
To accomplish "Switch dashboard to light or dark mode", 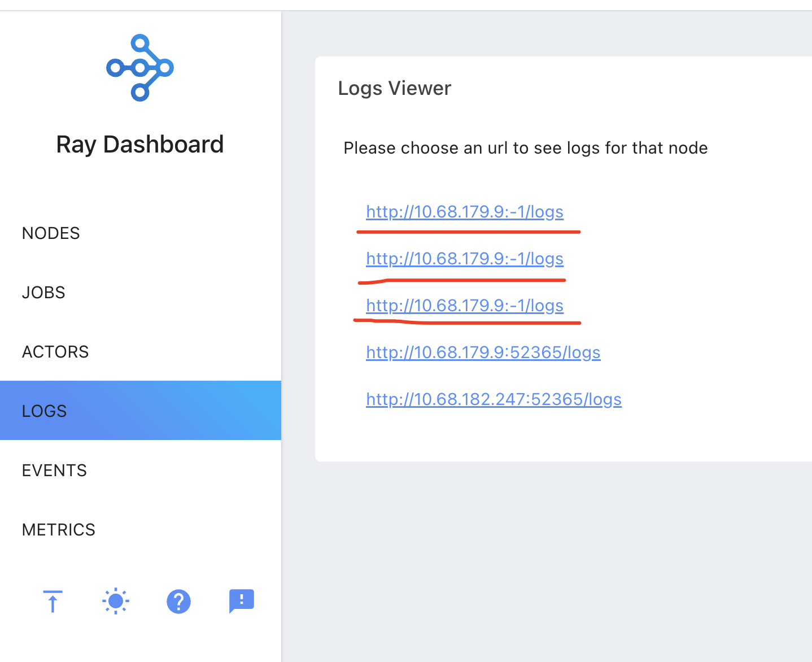I will coord(115,601).
